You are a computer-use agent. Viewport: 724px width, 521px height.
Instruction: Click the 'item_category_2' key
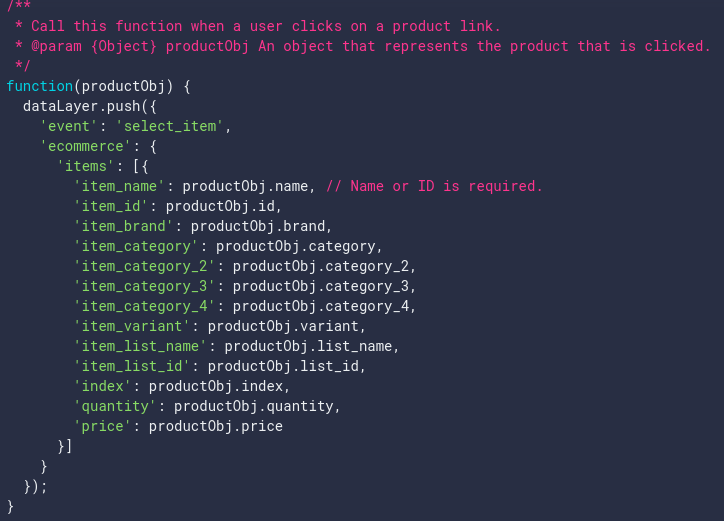tap(144, 266)
